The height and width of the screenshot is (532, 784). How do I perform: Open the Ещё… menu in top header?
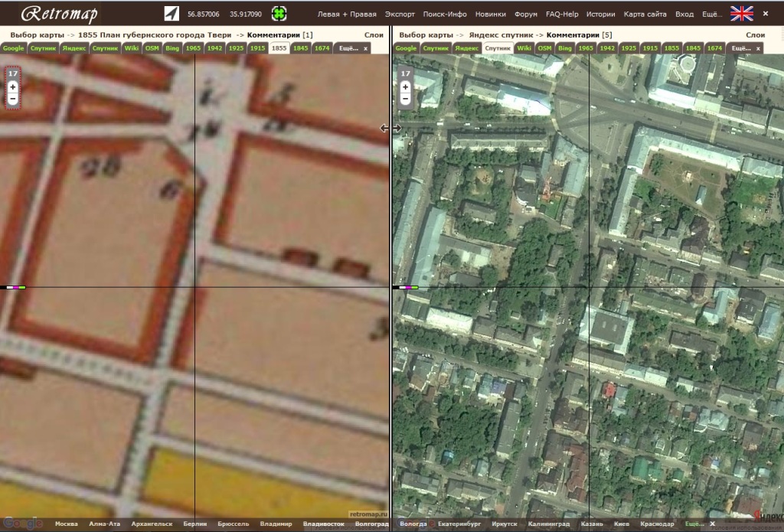[x=712, y=14]
